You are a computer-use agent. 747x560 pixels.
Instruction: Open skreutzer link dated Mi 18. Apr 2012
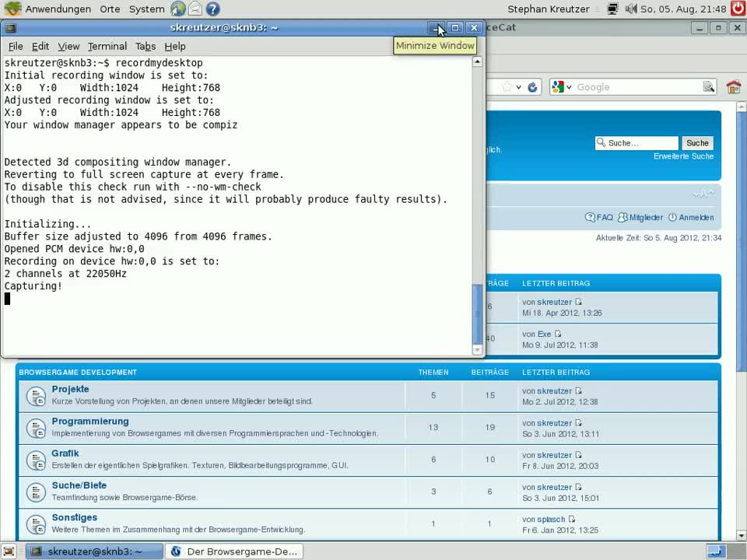554,302
